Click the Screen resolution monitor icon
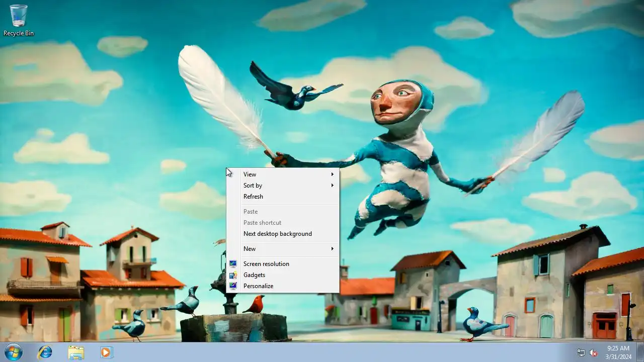Screen dimensions: 644x362 233,264
